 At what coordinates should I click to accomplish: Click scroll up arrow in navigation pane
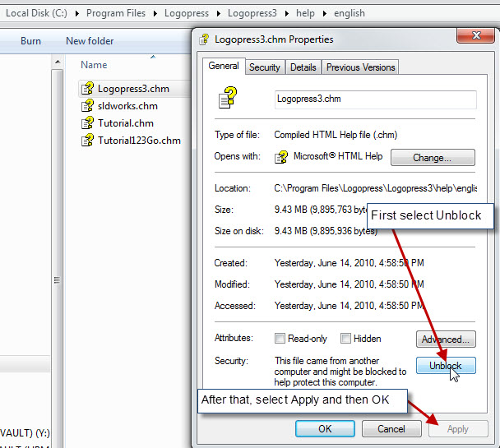pyautogui.click(x=58, y=62)
